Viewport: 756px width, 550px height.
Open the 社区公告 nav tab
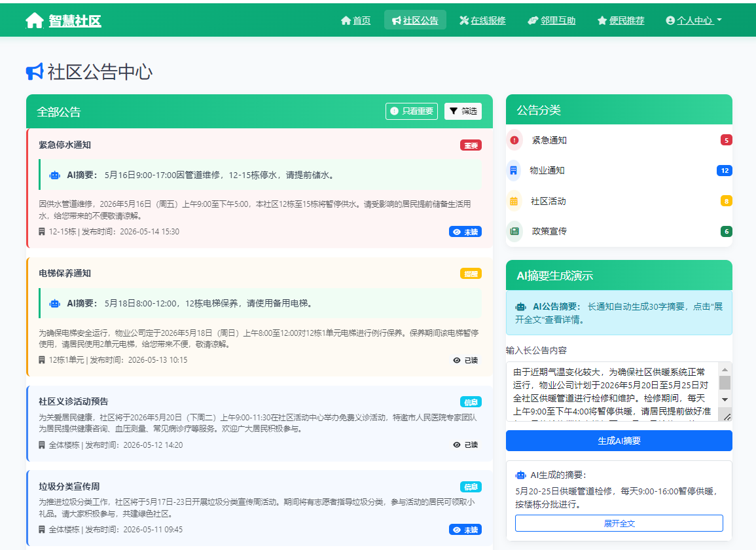tap(415, 20)
